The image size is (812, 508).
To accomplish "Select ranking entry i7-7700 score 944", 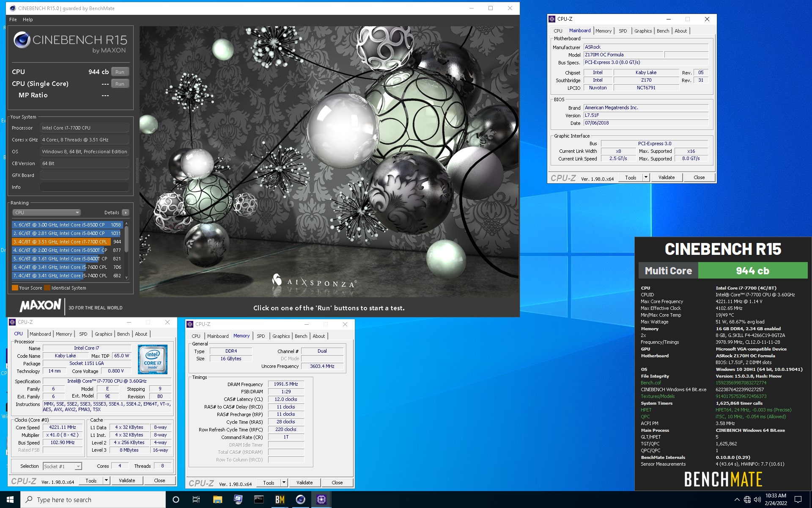I will coord(67,242).
